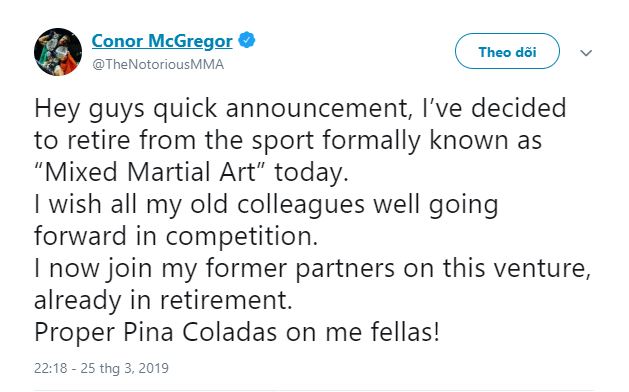The width and height of the screenshot is (629, 392).
Task: Open Conor McGregor's profile avatar
Action: (58, 52)
